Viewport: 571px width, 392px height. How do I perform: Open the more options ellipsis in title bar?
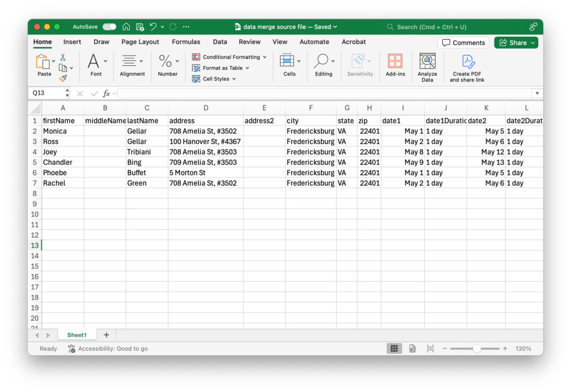pyautogui.click(x=186, y=27)
